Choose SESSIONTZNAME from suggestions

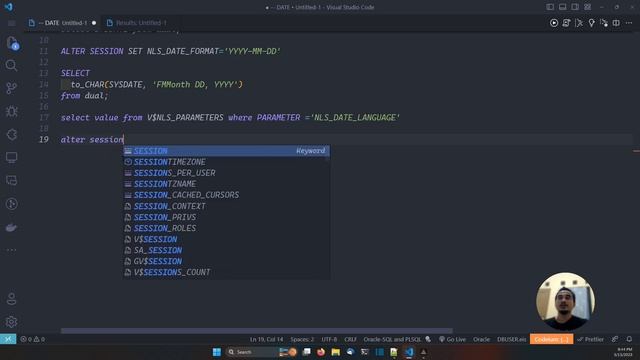click(227, 184)
